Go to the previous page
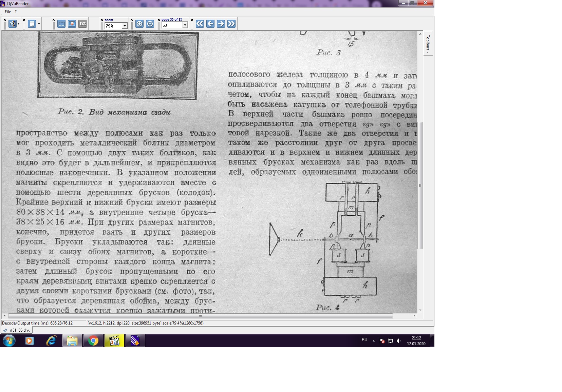The height and width of the screenshot is (392, 562). point(210,24)
